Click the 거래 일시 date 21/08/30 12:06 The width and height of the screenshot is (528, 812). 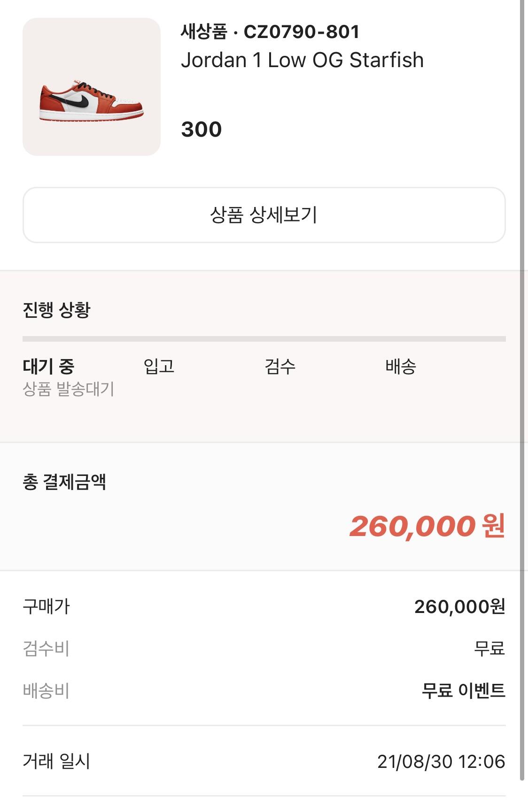tap(441, 761)
